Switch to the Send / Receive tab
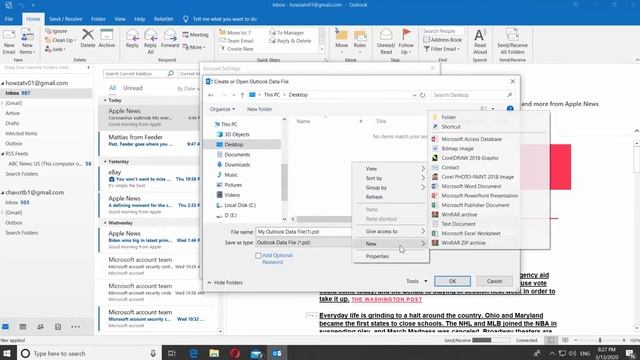This screenshot has height=360, width=640. 65,19
